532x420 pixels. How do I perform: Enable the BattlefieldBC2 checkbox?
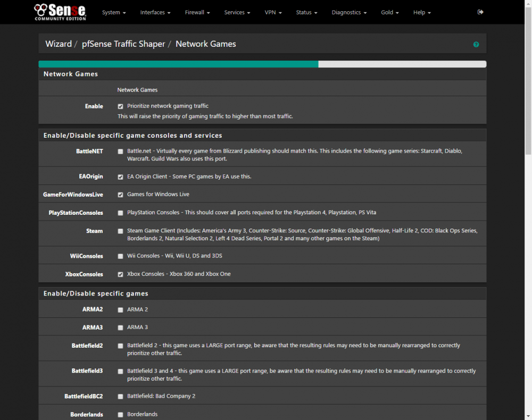pos(120,397)
